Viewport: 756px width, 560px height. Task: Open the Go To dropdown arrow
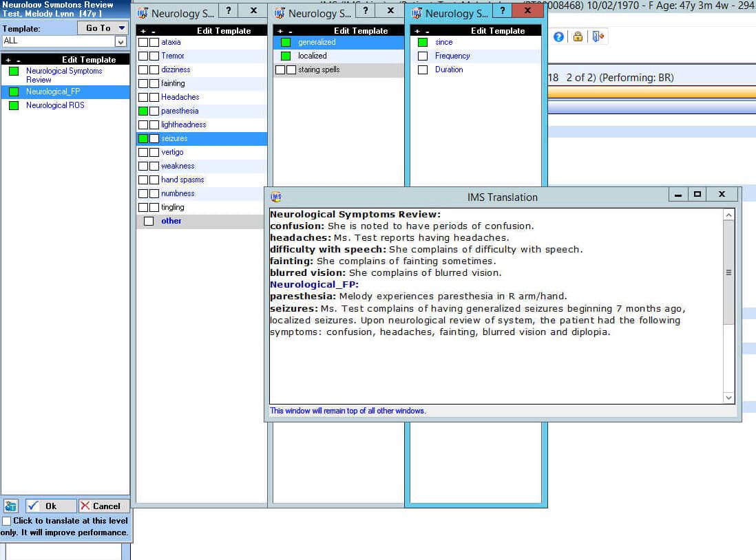[x=122, y=28]
